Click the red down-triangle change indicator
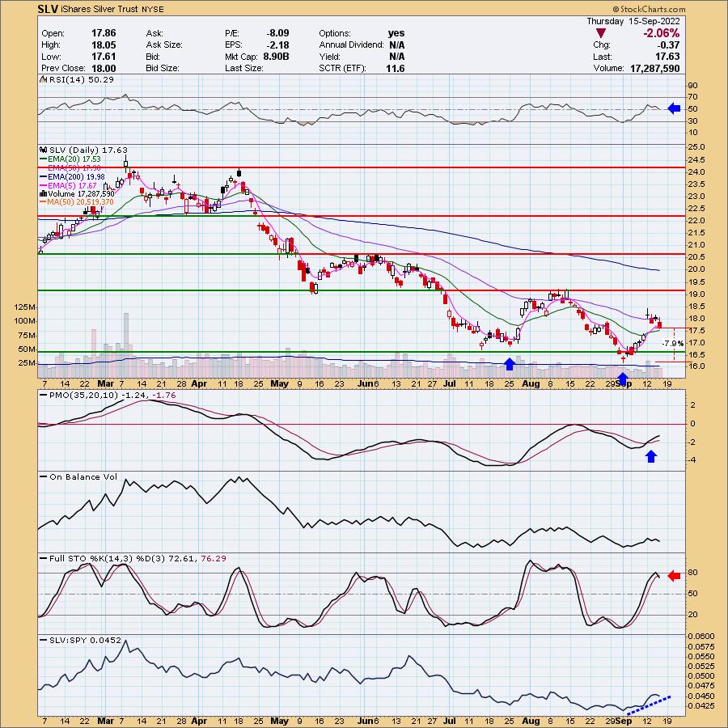Screen dimensions: 728x728 pyautogui.click(x=601, y=33)
